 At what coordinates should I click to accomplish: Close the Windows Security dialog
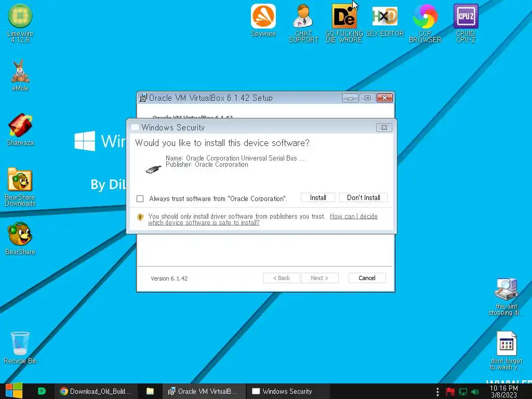click(x=384, y=128)
